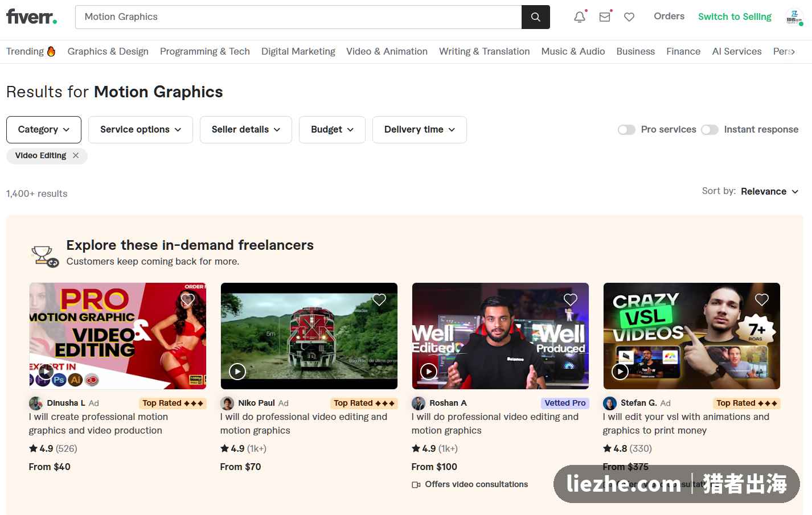The width and height of the screenshot is (812, 515).
Task: Open Stefan G.'s seller profile name
Action: click(x=639, y=403)
